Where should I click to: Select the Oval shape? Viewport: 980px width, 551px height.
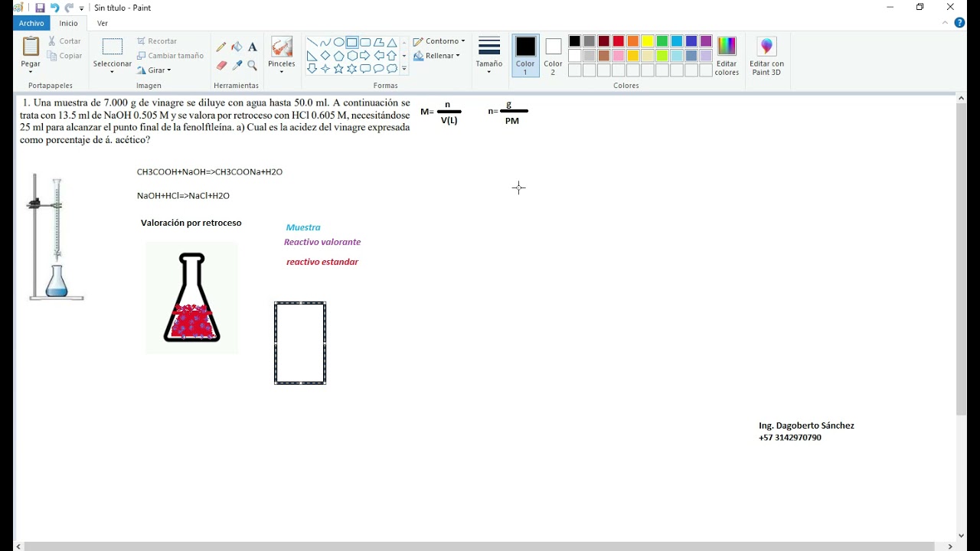338,43
